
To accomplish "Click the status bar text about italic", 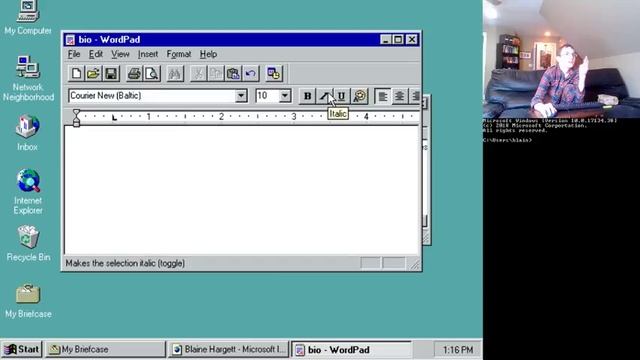I will pyautogui.click(x=125, y=263).
